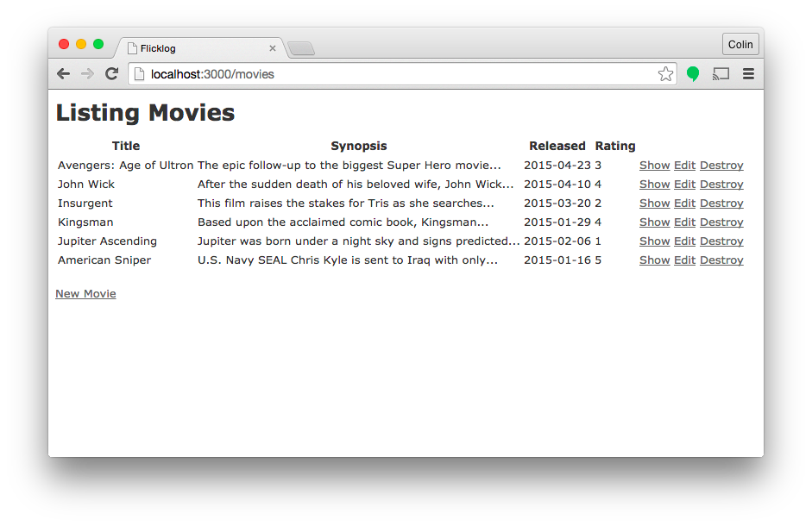Click the Cast screen icon
This screenshot has height=526, width=812.
721,74
